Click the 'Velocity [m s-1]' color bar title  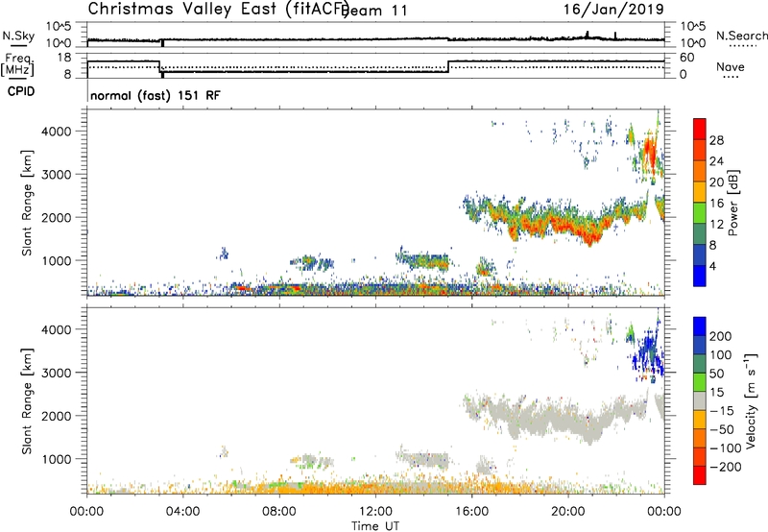click(751, 400)
